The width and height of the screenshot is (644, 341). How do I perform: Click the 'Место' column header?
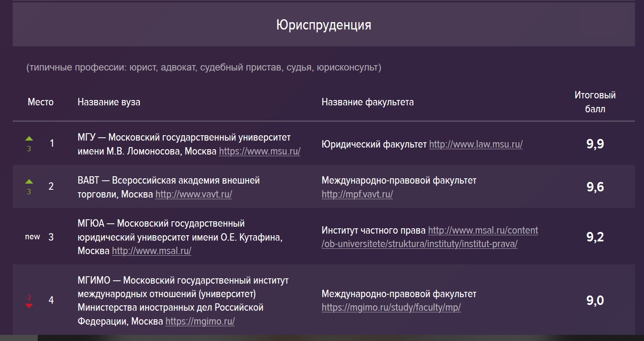point(41,102)
